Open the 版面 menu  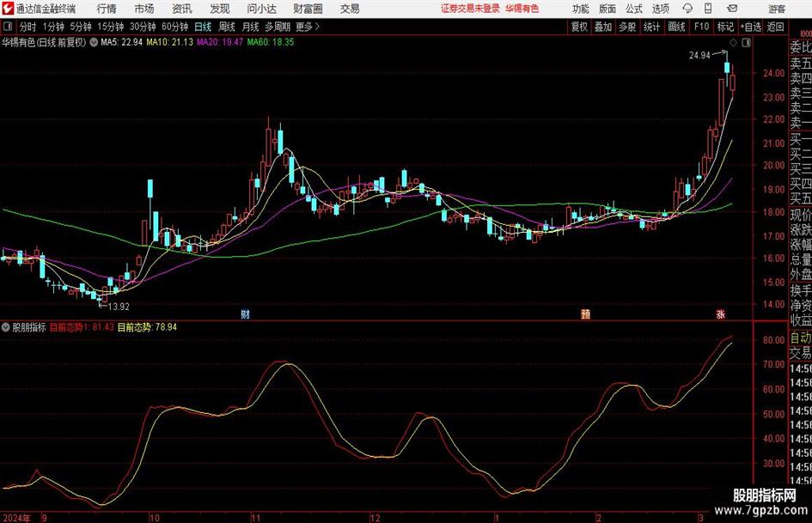607,9
